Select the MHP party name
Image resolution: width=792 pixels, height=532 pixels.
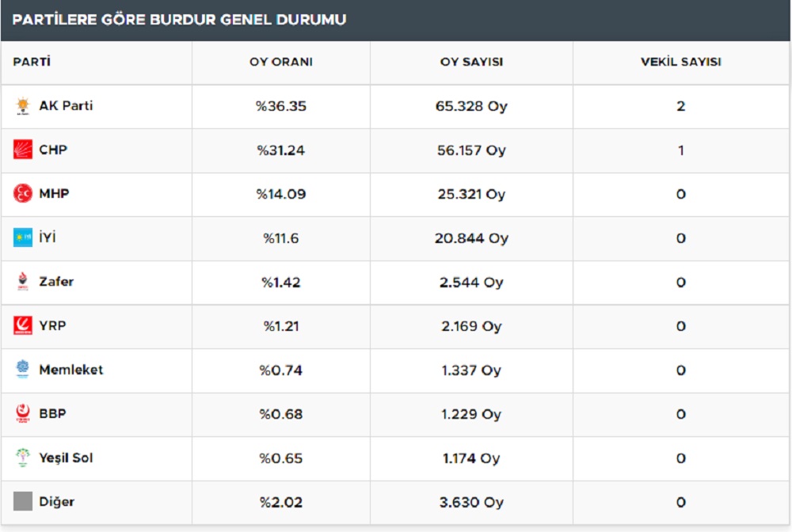pyautogui.click(x=54, y=193)
